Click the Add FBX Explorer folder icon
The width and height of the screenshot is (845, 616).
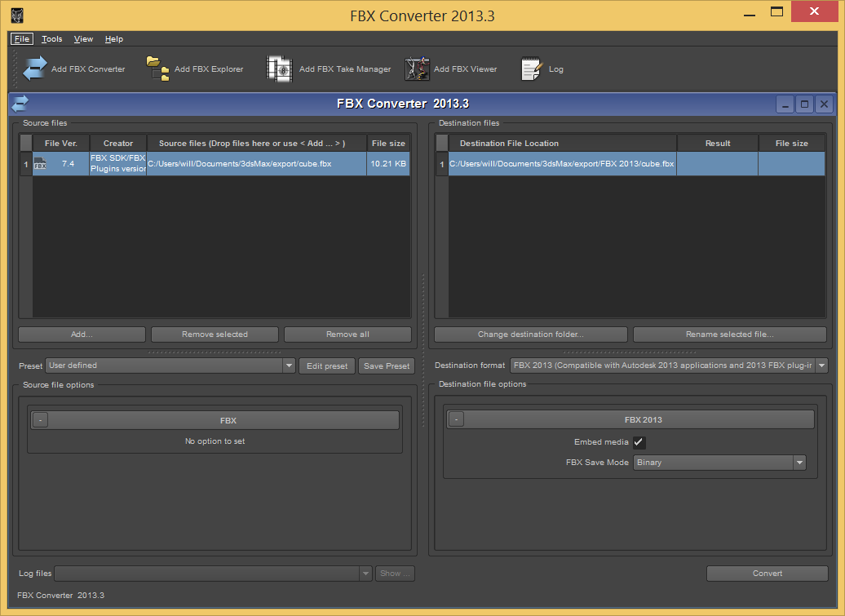tap(158, 69)
